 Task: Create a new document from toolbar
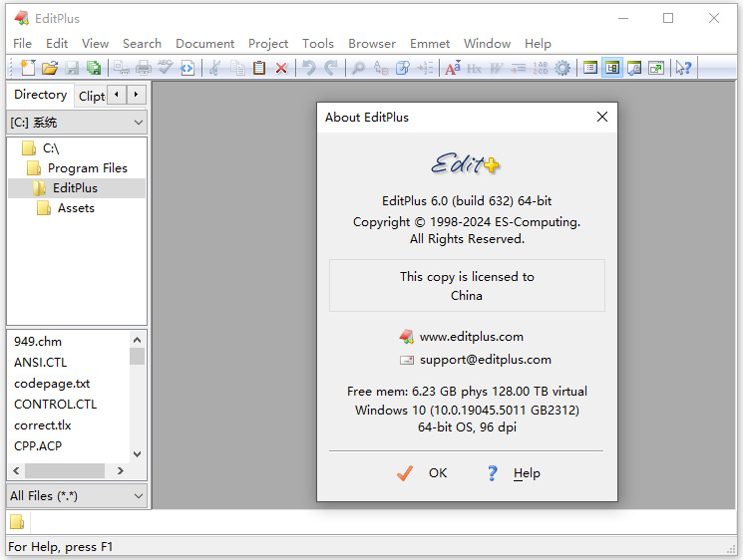[28, 68]
